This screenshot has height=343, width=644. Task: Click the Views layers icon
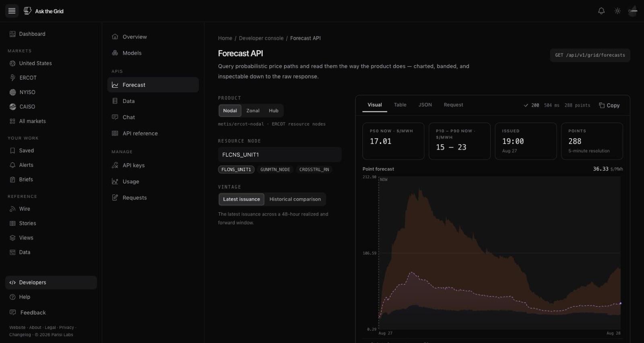pyautogui.click(x=12, y=238)
